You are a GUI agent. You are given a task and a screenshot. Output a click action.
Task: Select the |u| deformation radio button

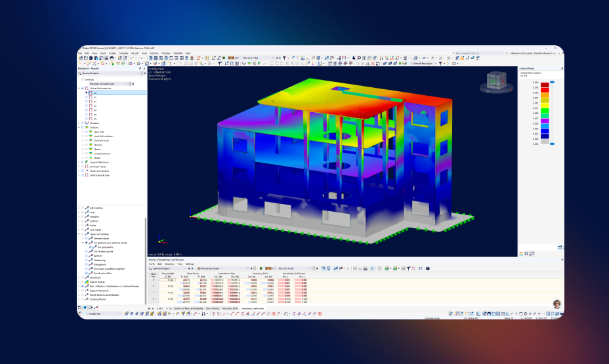86,92
